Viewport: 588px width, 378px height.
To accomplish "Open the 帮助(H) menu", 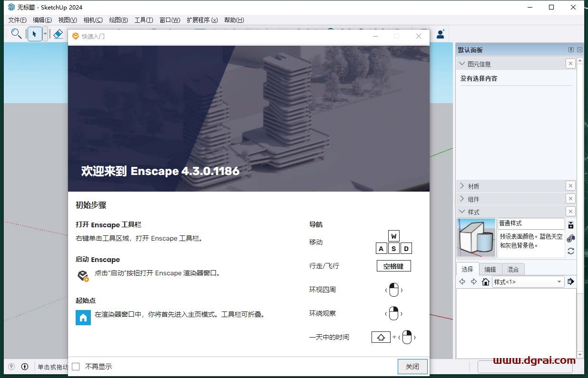I will (x=234, y=20).
